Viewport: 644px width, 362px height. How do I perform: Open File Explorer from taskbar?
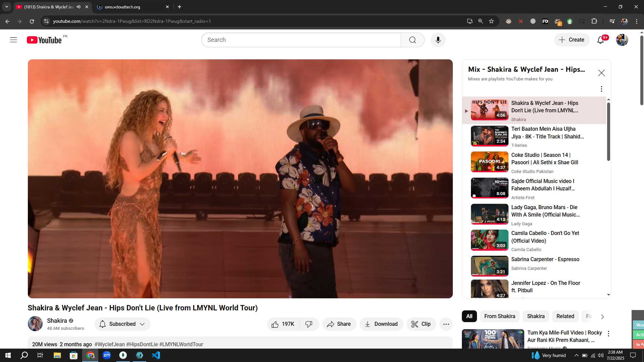click(x=57, y=355)
